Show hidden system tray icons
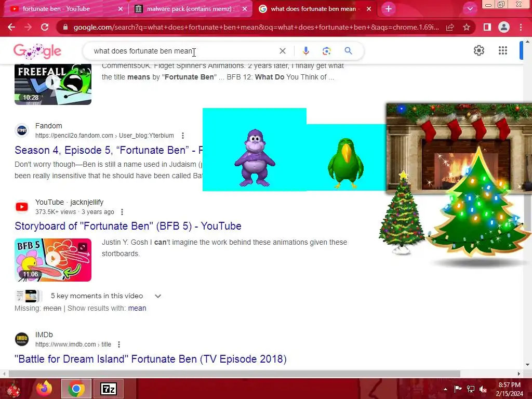 click(x=445, y=389)
